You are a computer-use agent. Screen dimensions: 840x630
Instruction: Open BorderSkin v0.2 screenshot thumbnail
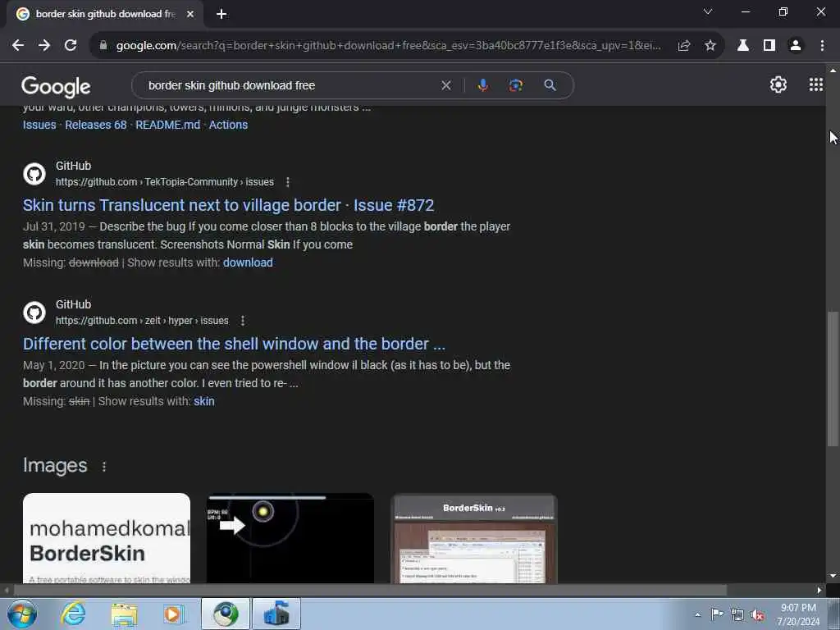[474, 538]
